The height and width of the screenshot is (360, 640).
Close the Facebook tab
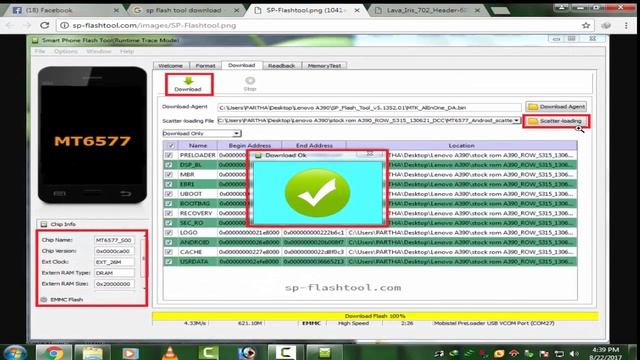click(116, 10)
